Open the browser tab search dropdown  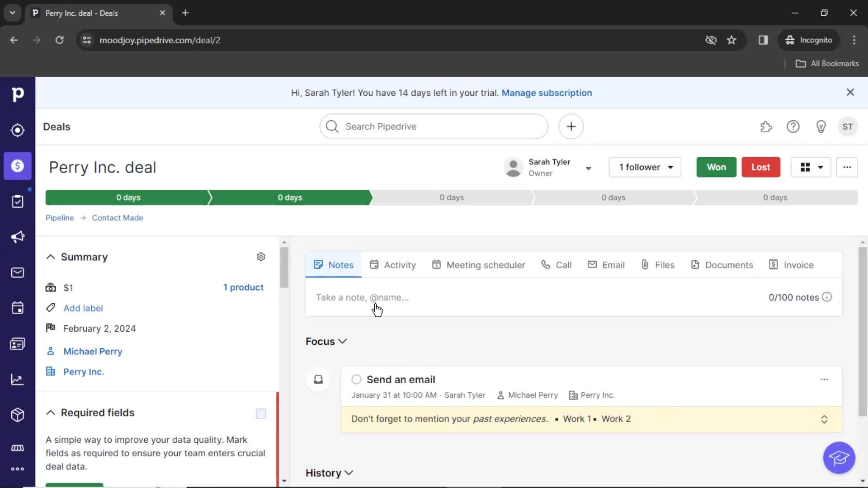coord(13,13)
